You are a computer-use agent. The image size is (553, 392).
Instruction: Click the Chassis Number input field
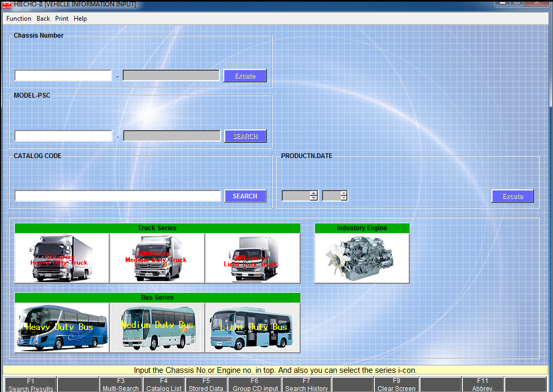pos(63,76)
